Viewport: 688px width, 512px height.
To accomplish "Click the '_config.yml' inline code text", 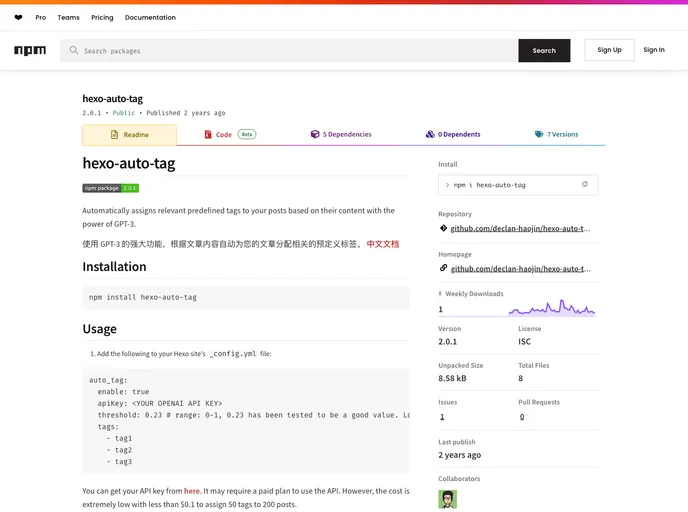I will coord(233,354).
